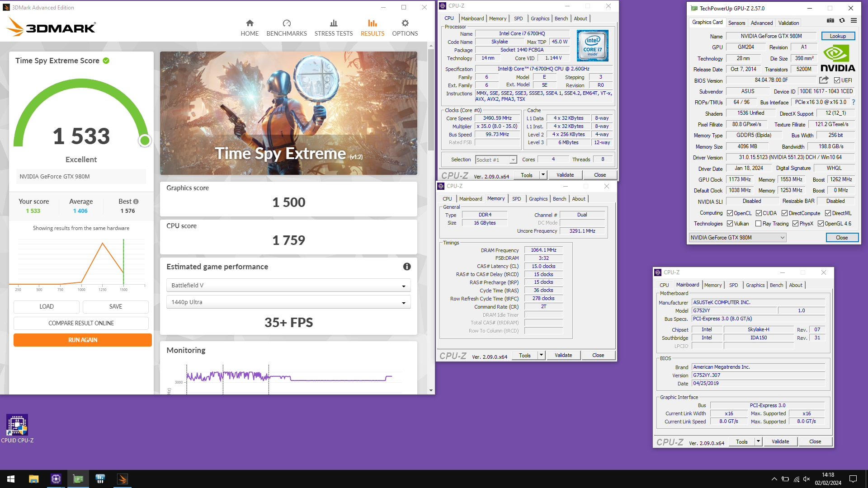The height and width of the screenshot is (488, 868).
Task: Toggle the DirectML checkbox
Action: pos(828,213)
